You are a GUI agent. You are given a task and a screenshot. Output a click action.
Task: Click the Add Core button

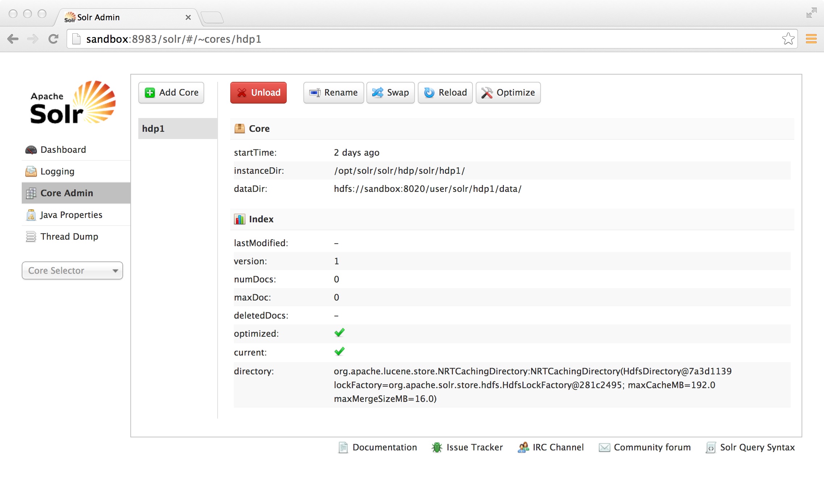171,93
